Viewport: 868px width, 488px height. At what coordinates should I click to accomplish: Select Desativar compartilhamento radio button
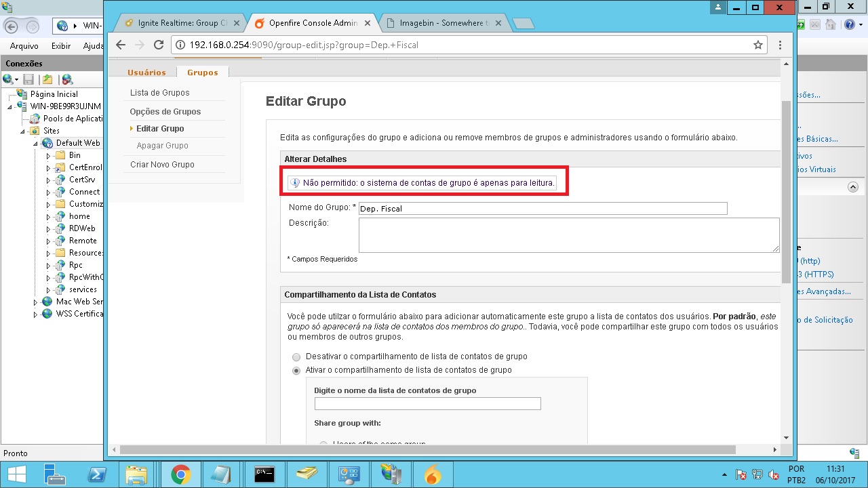click(296, 357)
